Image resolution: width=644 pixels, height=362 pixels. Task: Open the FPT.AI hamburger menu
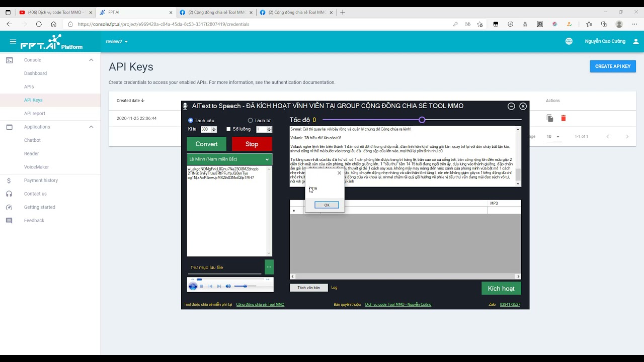[x=13, y=42]
